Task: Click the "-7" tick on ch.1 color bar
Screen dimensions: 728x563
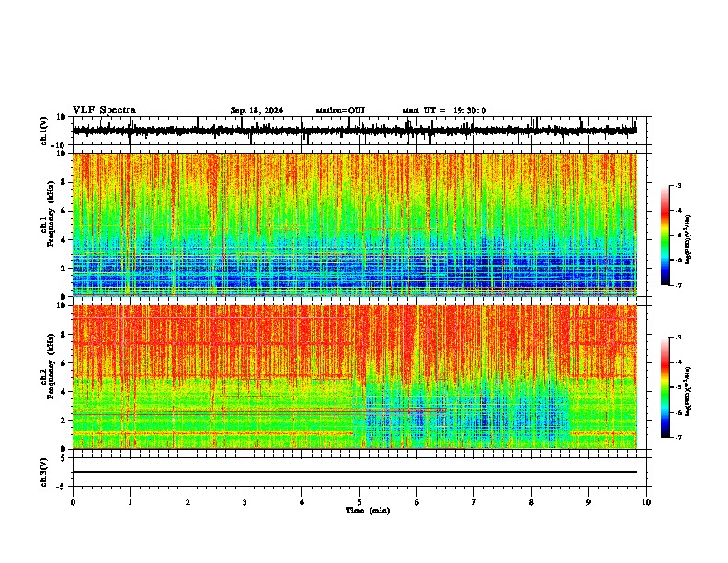Action: pos(678,285)
